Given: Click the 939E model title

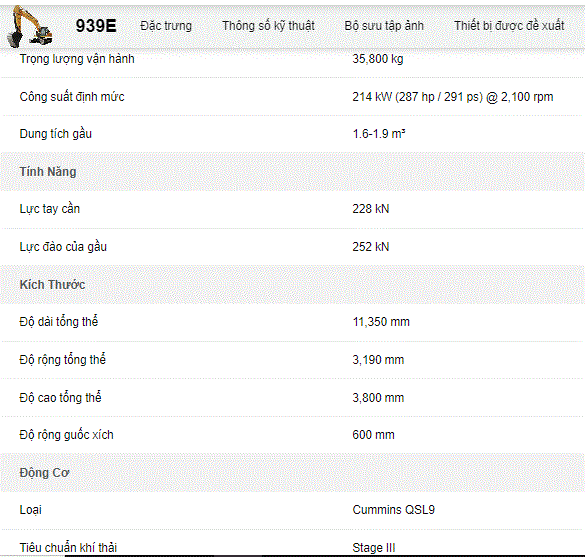Looking at the screenshot, I should tap(96, 26).
